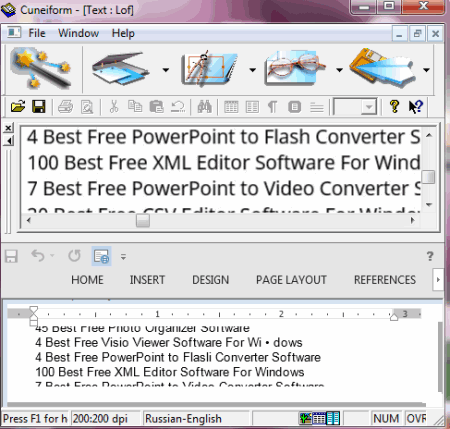Image resolution: width=450 pixels, height=429 pixels.
Task: Click the Recognize glasses icon
Action: [296, 68]
